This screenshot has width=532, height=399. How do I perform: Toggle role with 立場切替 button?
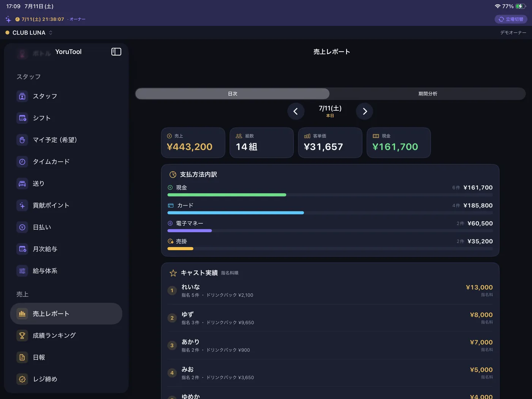[511, 19]
